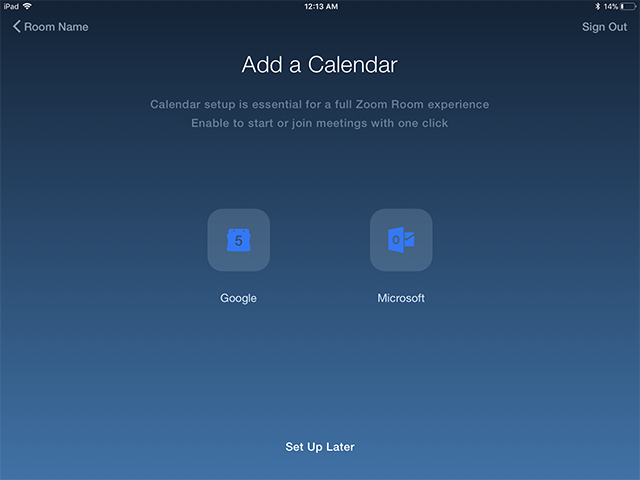The height and width of the screenshot is (480, 640).
Task: Tap the 12:13 AM clock
Action: (x=321, y=7)
